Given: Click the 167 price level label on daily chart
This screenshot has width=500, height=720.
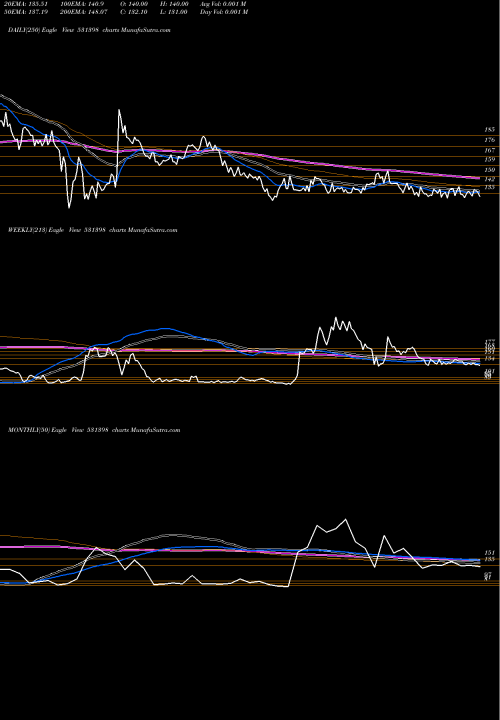Looking at the screenshot, I should pyautogui.click(x=489, y=150).
